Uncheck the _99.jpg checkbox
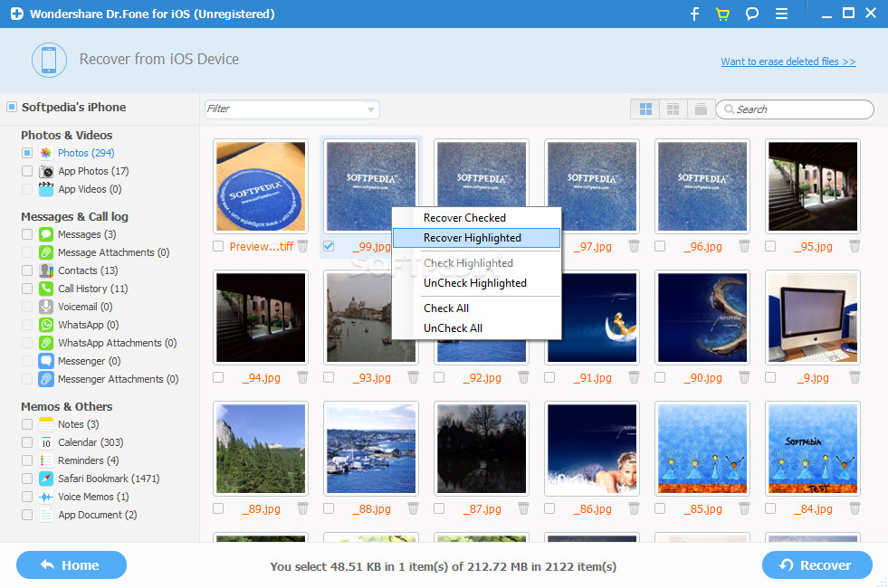 (x=329, y=246)
